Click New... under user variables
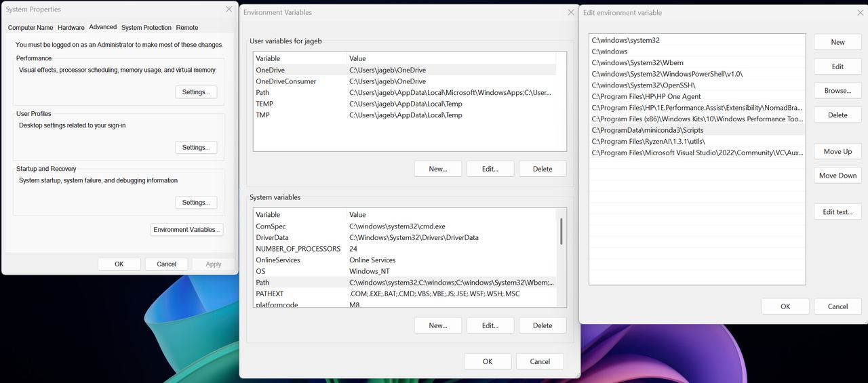 (438, 169)
